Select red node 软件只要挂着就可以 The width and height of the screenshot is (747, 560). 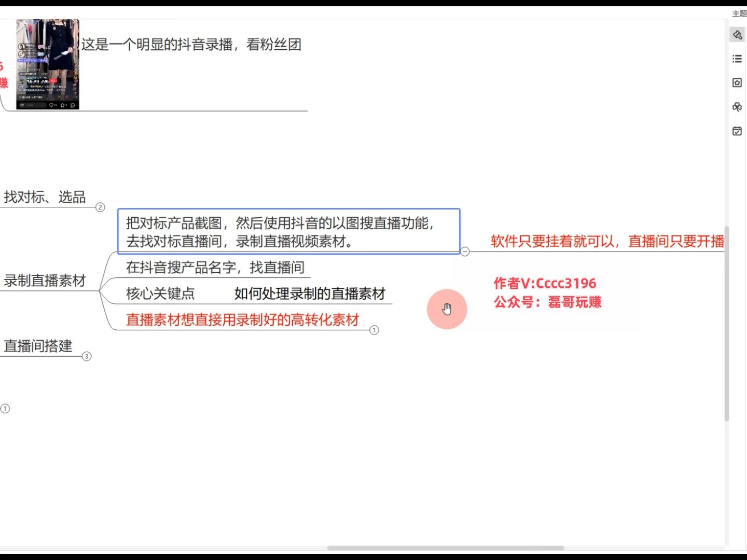click(607, 241)
